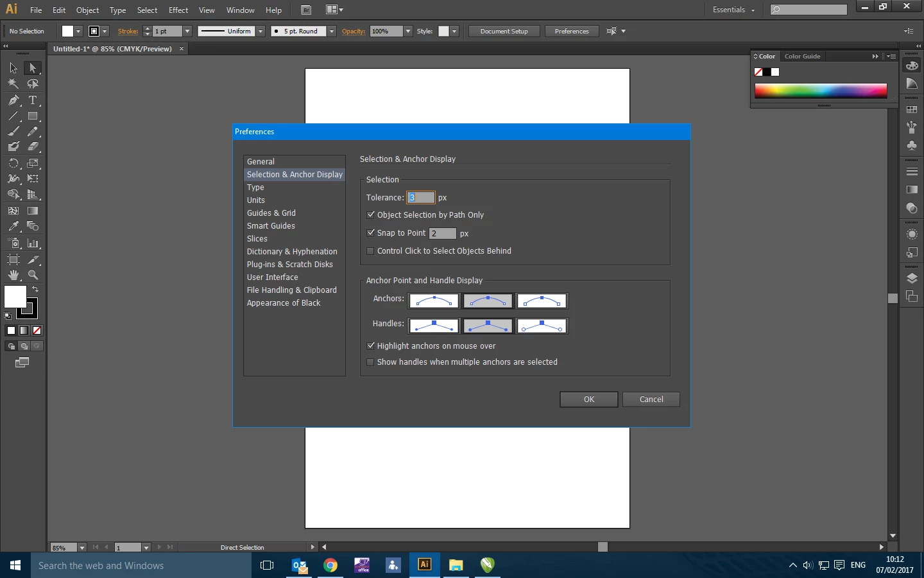The width and height of the screenshot is (924, 578).
Task: Select the Type tool
Action: pyautogui.click(x=33, y=100)
